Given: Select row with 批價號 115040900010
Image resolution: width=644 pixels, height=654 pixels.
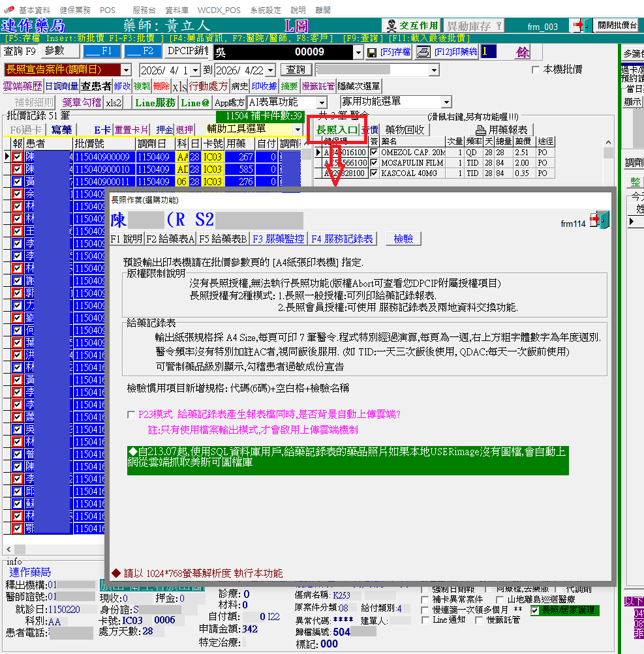Looking at the screenshot, I should click(102, 169).
